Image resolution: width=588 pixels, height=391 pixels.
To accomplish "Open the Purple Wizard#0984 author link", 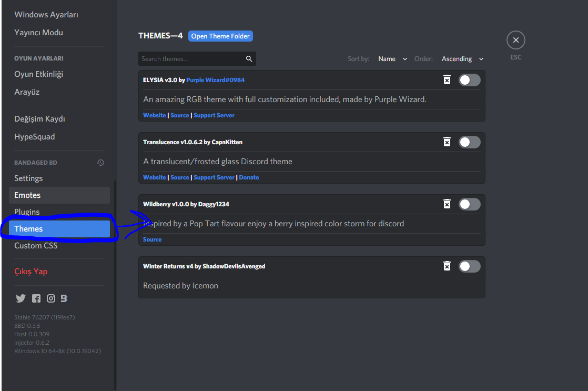I will 215,80.
